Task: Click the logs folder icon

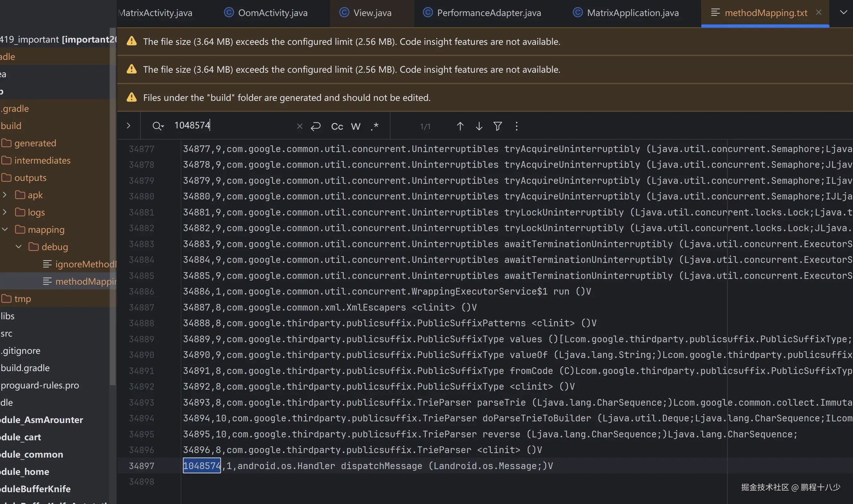Action: coord(20,212)
